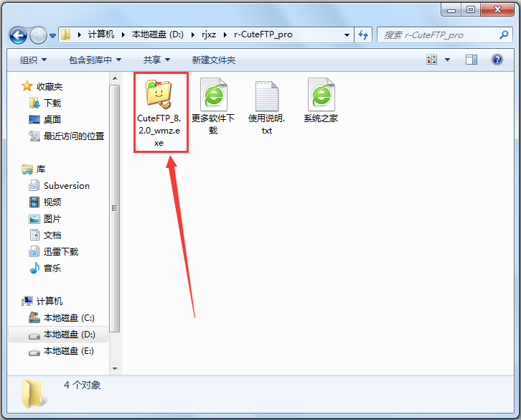Click the navigation pane scroll down arrow

coord(115,369)
